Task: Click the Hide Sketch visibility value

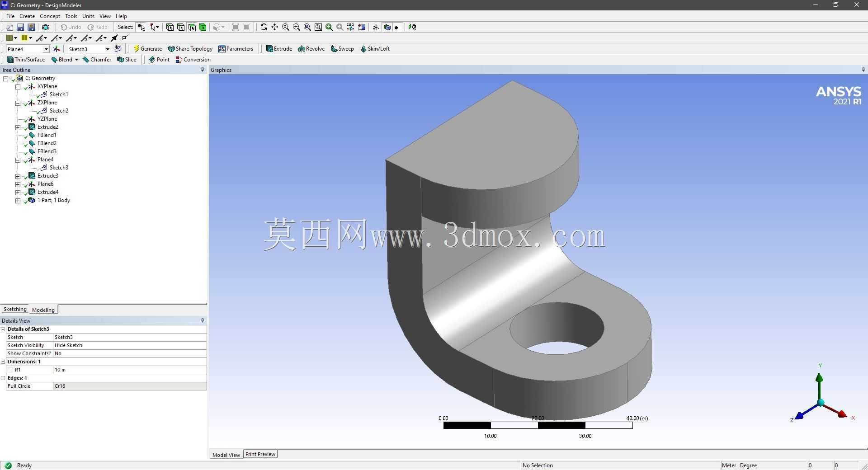Action: coord(130,345)
